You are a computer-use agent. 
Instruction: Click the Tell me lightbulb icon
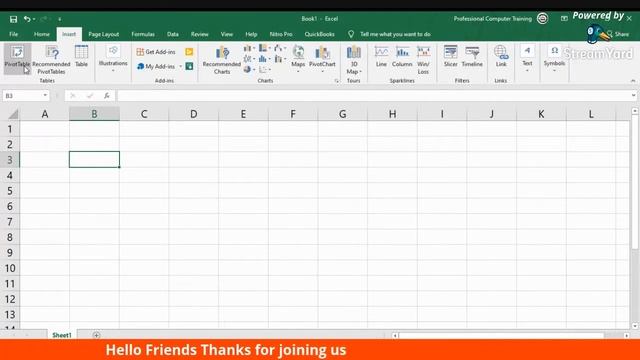[351, 34]
